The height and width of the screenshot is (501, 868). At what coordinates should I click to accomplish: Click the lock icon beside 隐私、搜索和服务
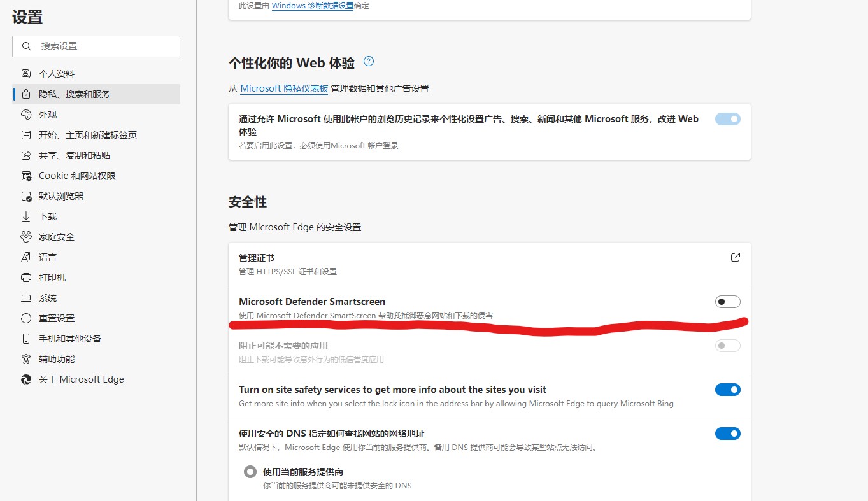(x=26, y=94)
